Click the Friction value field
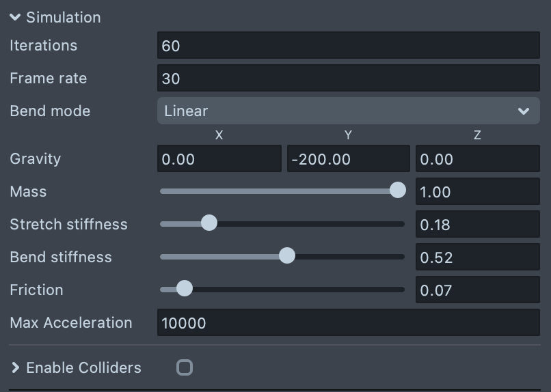Screen dimensions: 551x392 (x=477, y=290)
